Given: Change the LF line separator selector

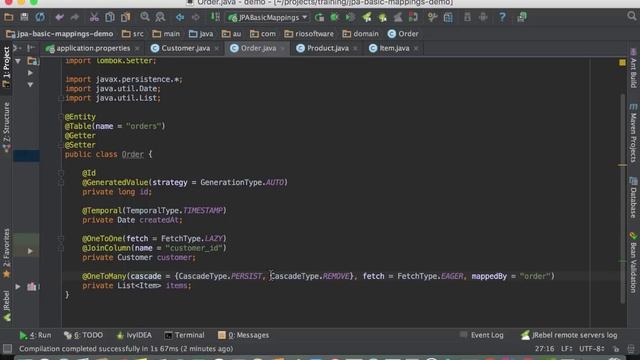Looking at the screenshot, I should coord(567,349).
